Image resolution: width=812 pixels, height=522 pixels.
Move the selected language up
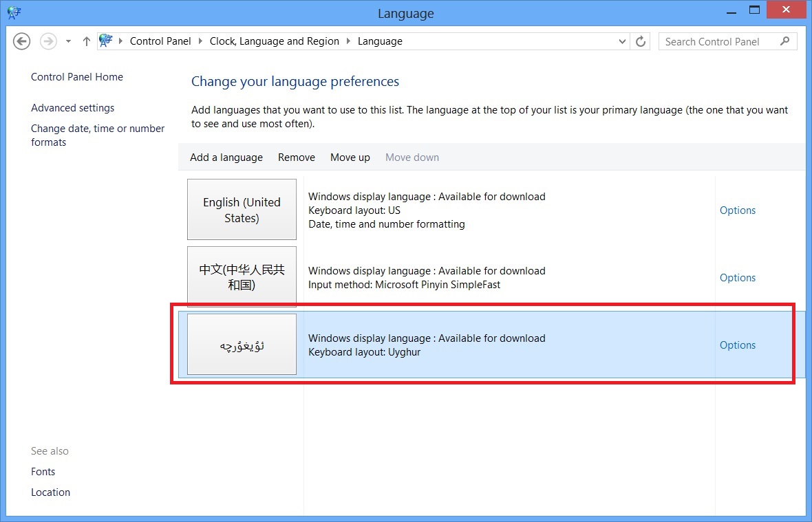350,157
